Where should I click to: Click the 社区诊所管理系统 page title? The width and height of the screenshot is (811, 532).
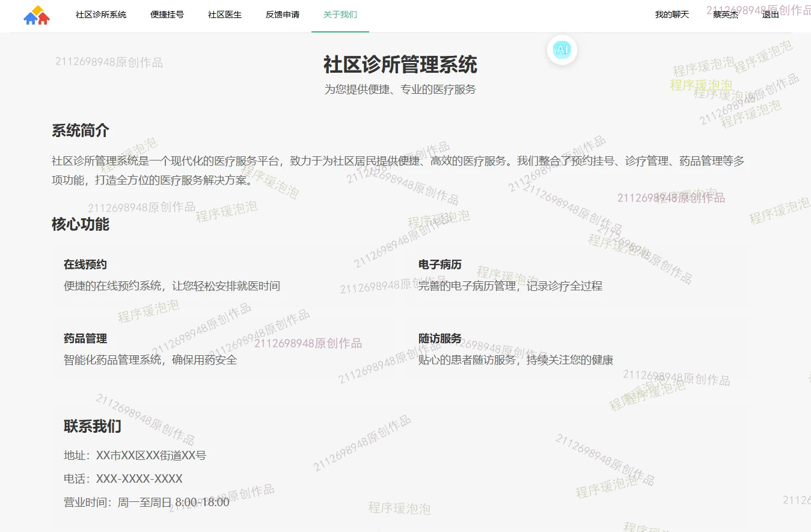pyautogui.click(x=400, y=64)
